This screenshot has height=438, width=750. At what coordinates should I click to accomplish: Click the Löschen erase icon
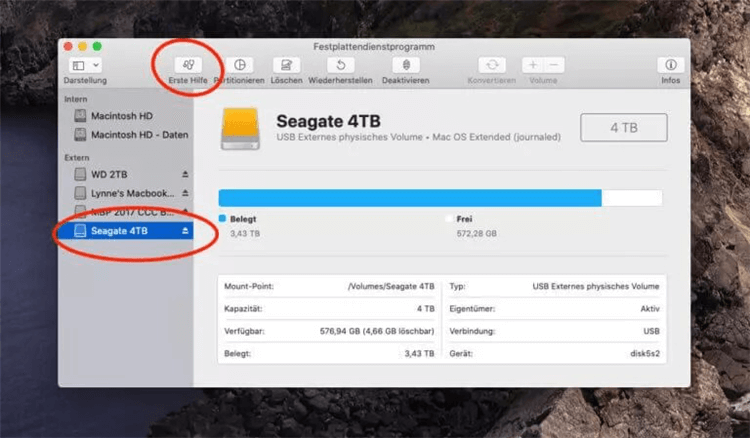point(287,65)
